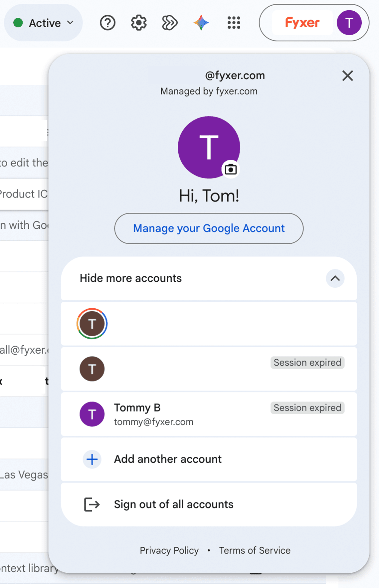Select the unnamed brown T account with Session expired
Image resolution: width=379 pixels, height=588 pixels.
209,369
